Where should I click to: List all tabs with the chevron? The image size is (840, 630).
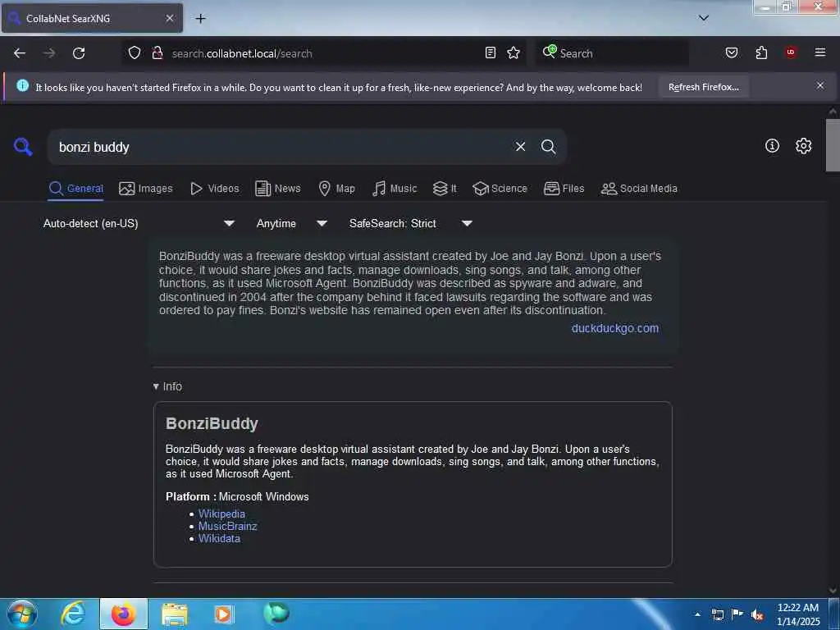click(704, 18)
